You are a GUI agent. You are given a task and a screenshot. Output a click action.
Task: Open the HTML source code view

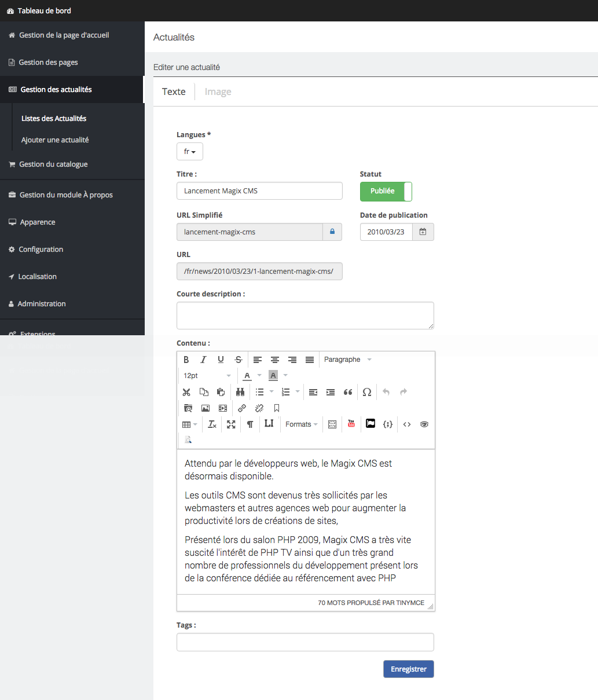point(407,424)
